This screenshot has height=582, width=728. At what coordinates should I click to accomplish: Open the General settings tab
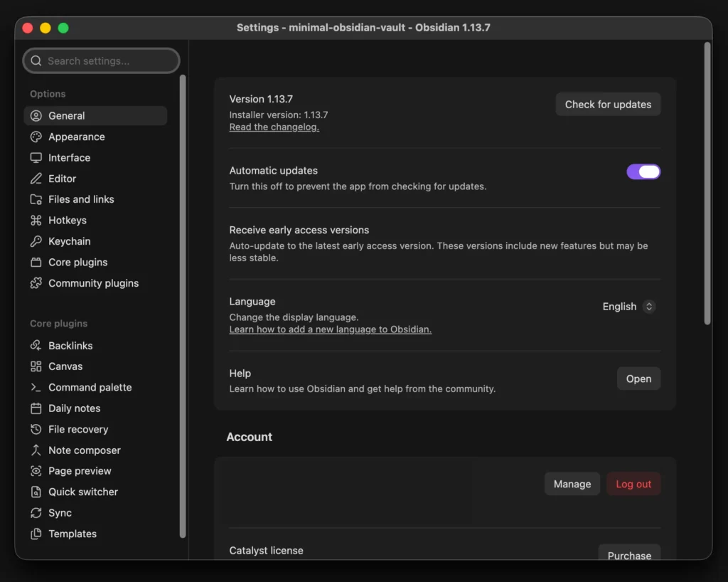click(x=95, y=116)
